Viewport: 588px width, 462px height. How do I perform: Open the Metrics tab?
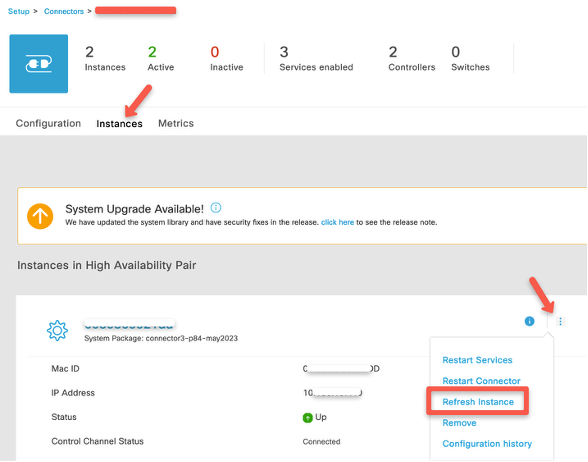click(176, 123)
